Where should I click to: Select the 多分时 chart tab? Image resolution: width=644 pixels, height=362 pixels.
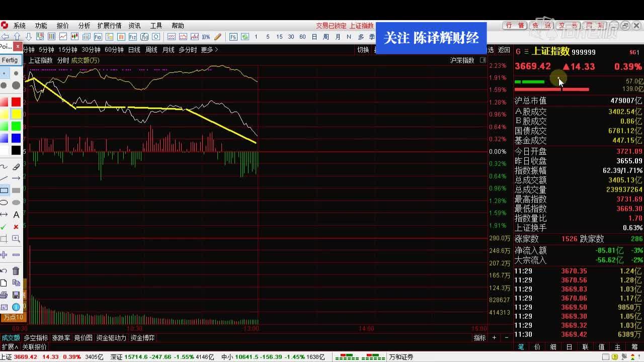[x=188, y=50]
